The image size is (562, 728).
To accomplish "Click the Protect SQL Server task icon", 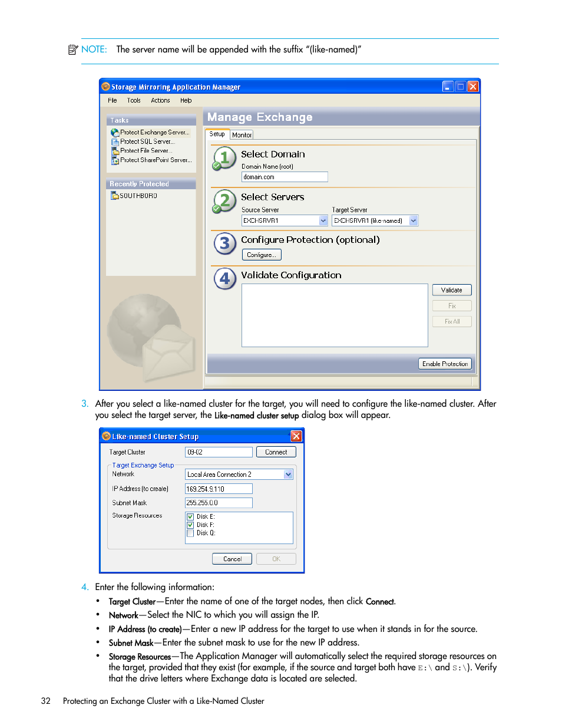I will (115, 141).
